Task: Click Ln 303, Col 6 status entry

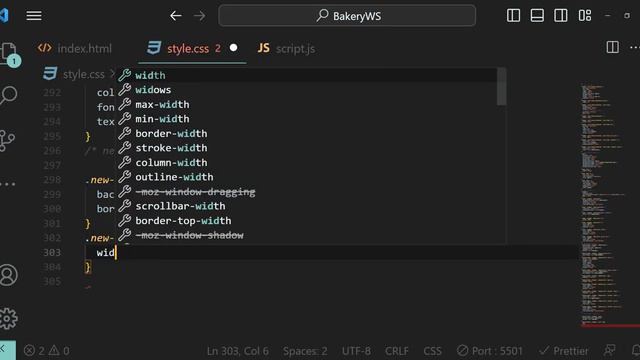Action: 238,351
